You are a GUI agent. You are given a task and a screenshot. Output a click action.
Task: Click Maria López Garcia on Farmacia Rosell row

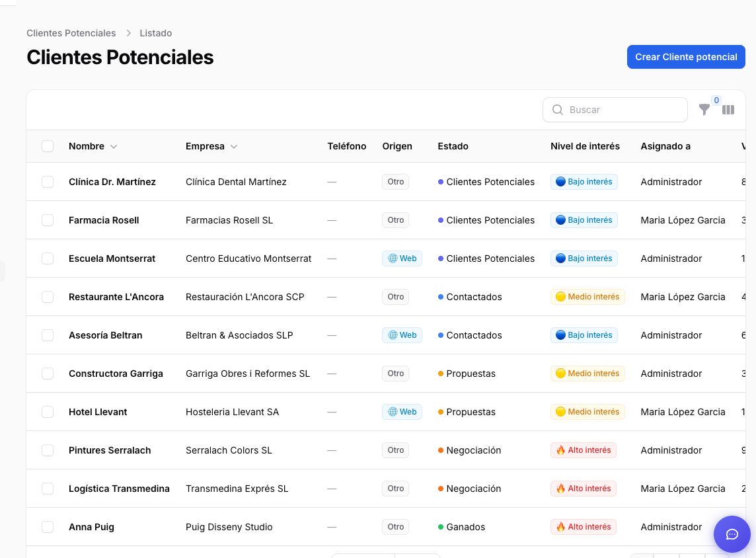683,220
